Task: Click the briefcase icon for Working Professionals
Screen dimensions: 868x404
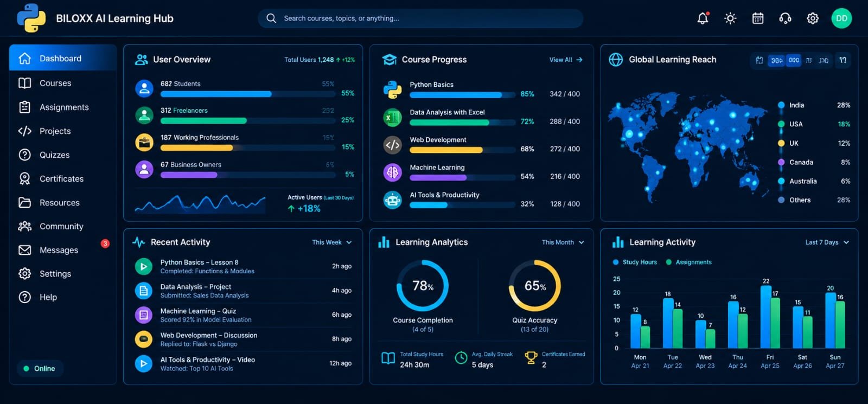Action: click(144, 143)
